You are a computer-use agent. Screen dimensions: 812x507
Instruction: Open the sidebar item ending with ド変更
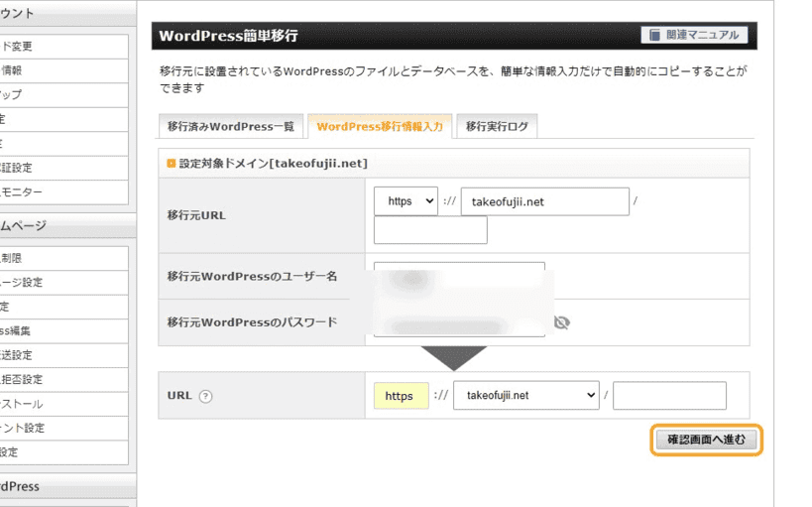pyautogui.click(x=64, y=47)
